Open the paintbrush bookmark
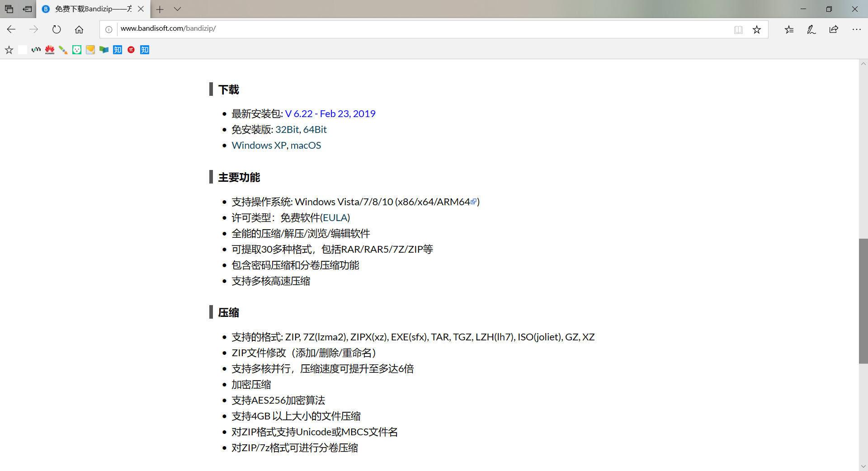The image size is (868, 471). coord(63,50)
